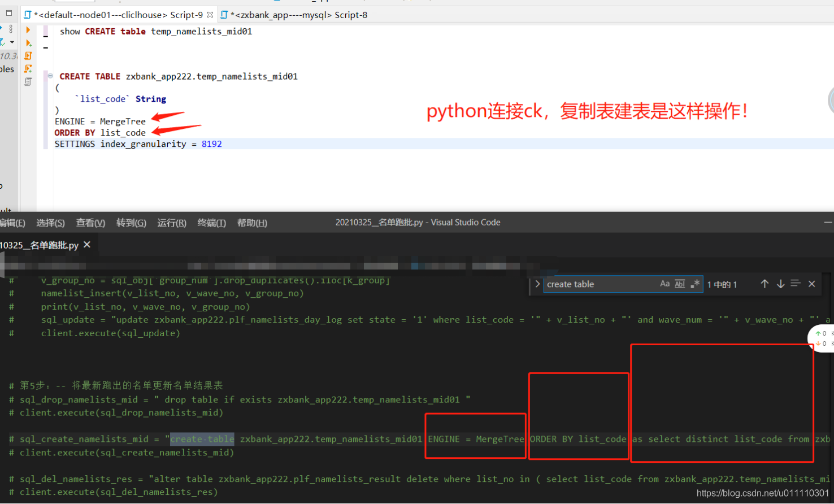This screenshot has height=504, width=834.
Task: Open the dropdown arrow beside the filter icon
Action: tap(12, 42)
